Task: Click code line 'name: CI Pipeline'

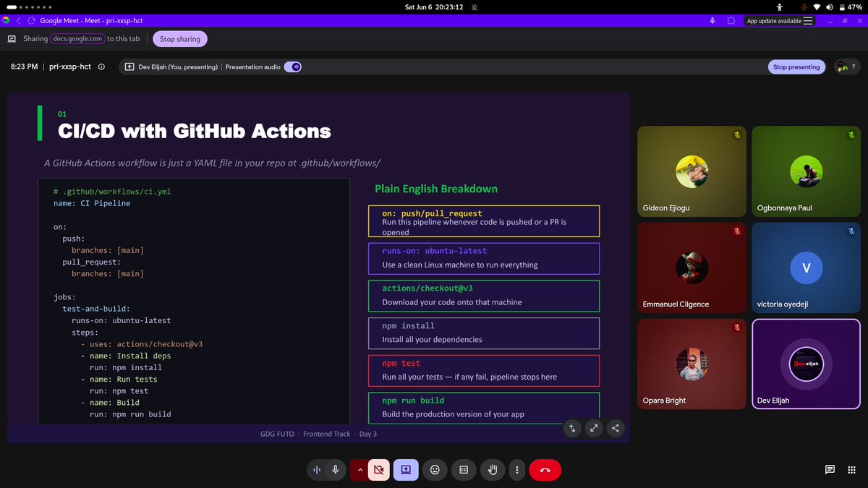Action: [92, 204]
